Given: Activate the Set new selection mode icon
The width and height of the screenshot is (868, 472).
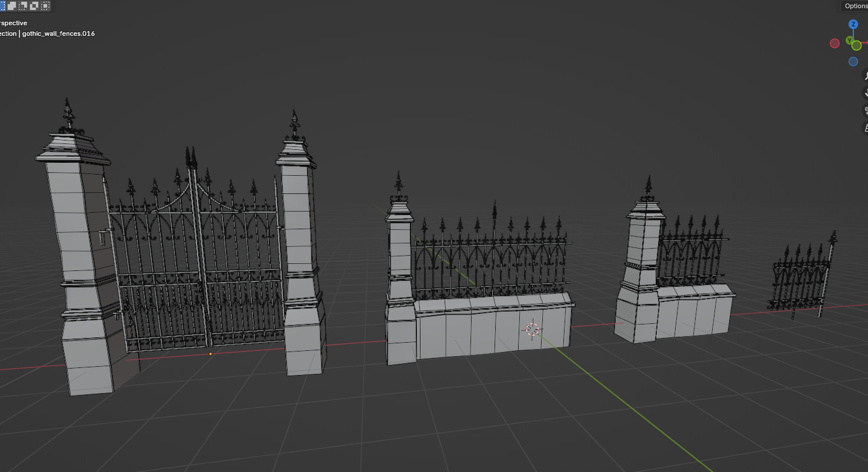Looking at the screenshot, I should [2, 6].
